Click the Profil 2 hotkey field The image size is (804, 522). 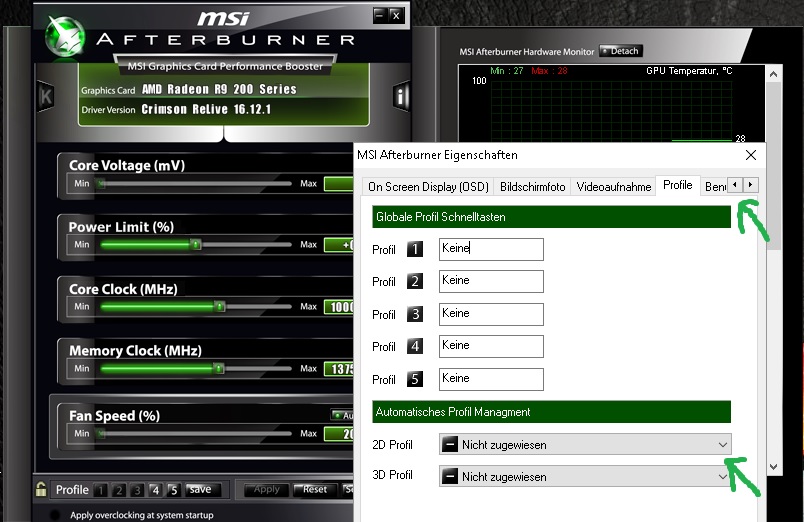(491, 282)
